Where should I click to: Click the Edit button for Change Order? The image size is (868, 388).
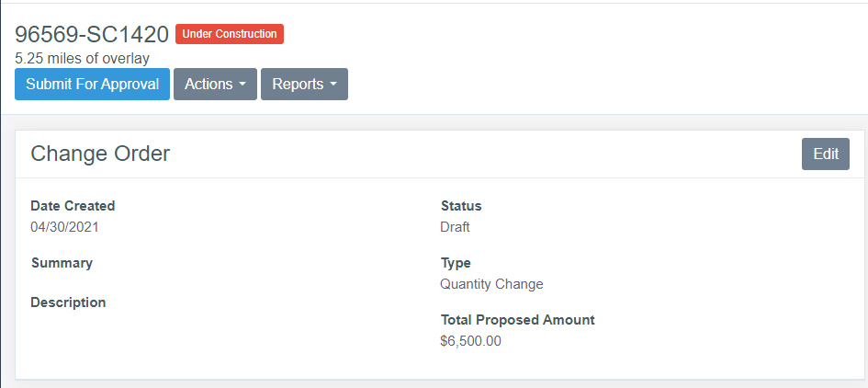[825, 154]
